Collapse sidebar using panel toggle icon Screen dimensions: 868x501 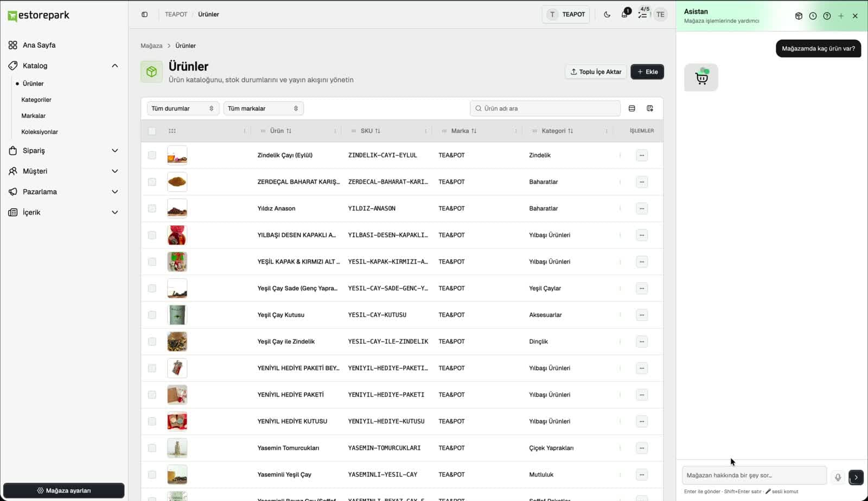coord(144,15)
